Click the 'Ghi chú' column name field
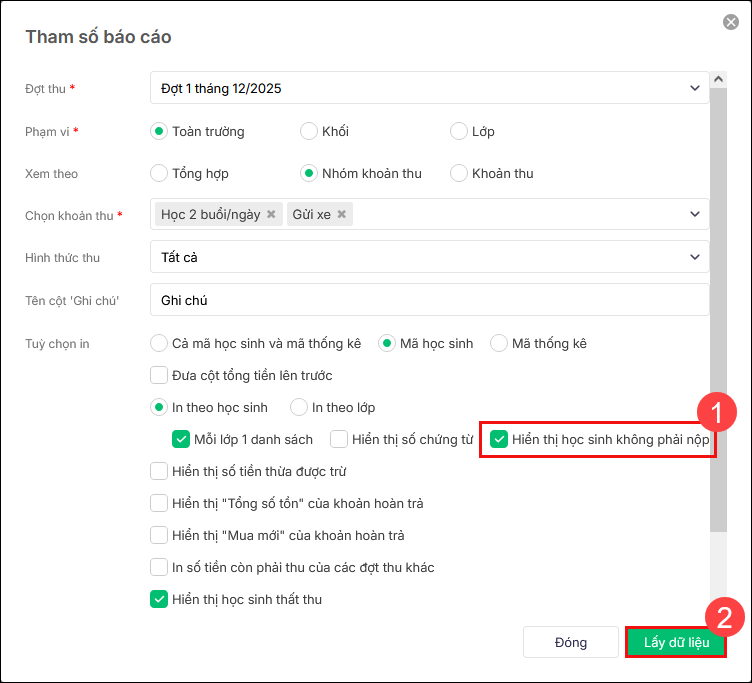This screenshot has width=752, height=683. [x=429, y=300]
